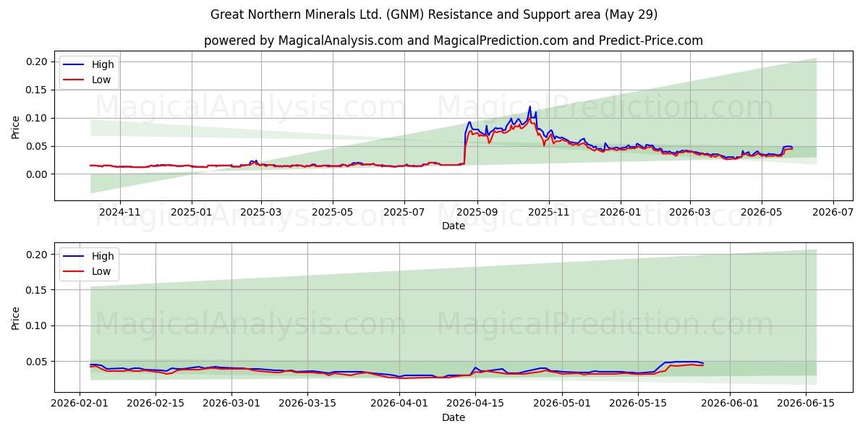Screen dimensions: 868x434
Task: Click the '2026-03-01' bottom axis label
Action: pyautogui.click(x=232, y=404)
